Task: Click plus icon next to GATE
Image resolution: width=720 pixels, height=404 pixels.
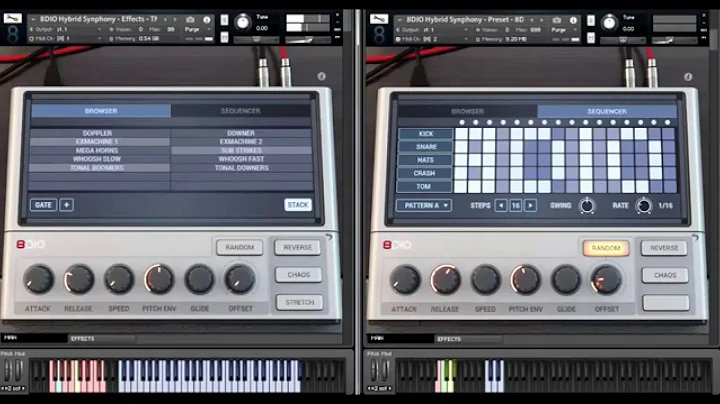Action: tap(67, 205)
